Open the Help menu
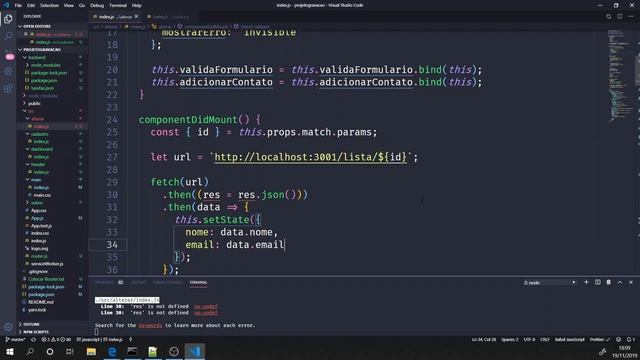The height and width of the screenshot is (360, 640). 137,5
